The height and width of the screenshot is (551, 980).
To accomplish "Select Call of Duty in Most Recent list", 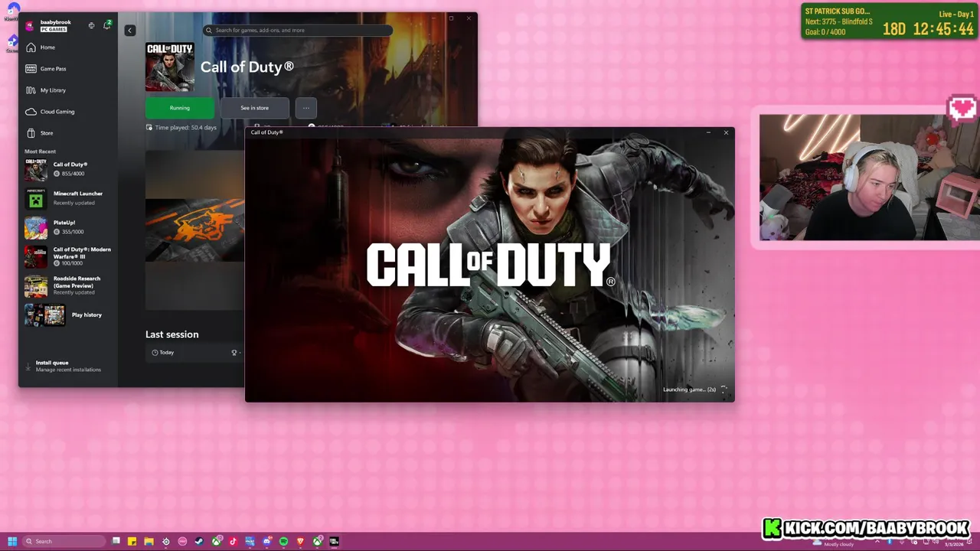I will point(69,169).
